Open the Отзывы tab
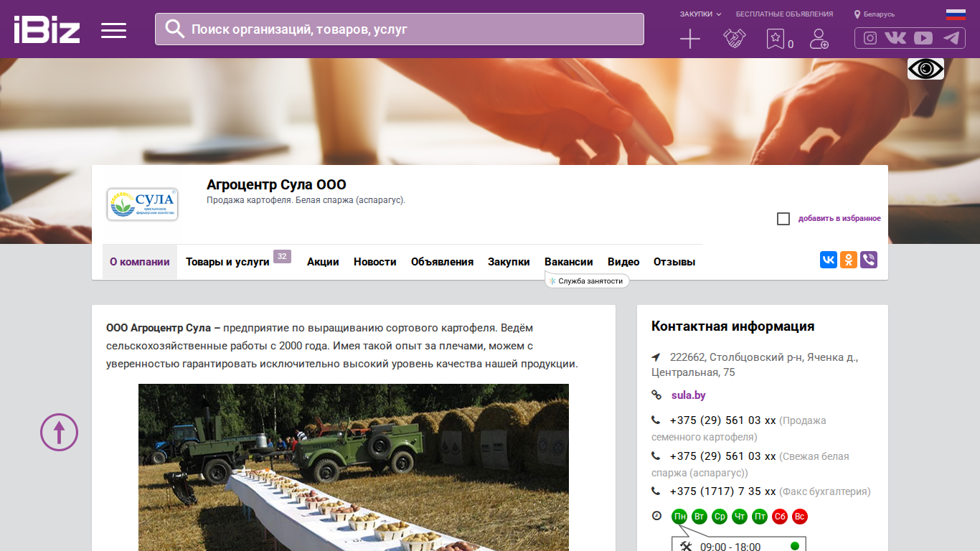Viewport: 980px width, 551px height. [x=674, y=262]
